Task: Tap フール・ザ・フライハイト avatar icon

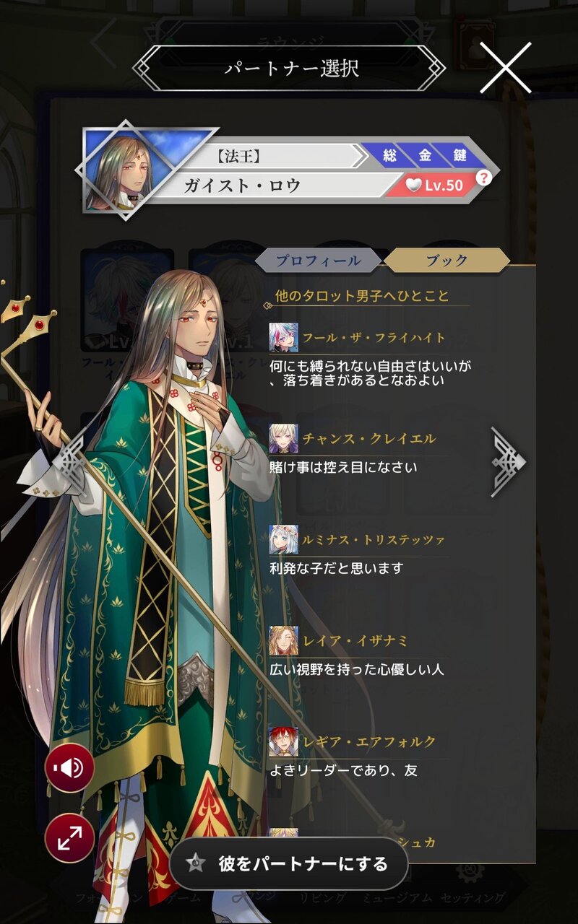Action: [283, 337]
